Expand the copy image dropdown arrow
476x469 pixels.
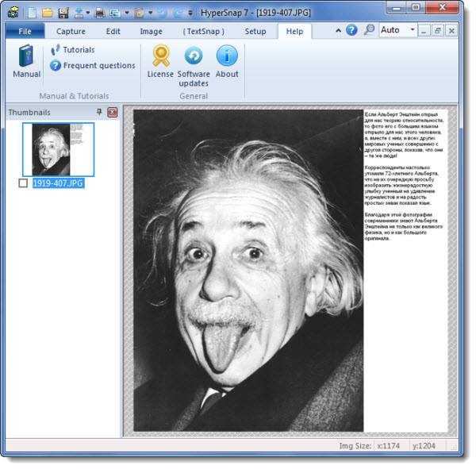[x=127, y=13]
